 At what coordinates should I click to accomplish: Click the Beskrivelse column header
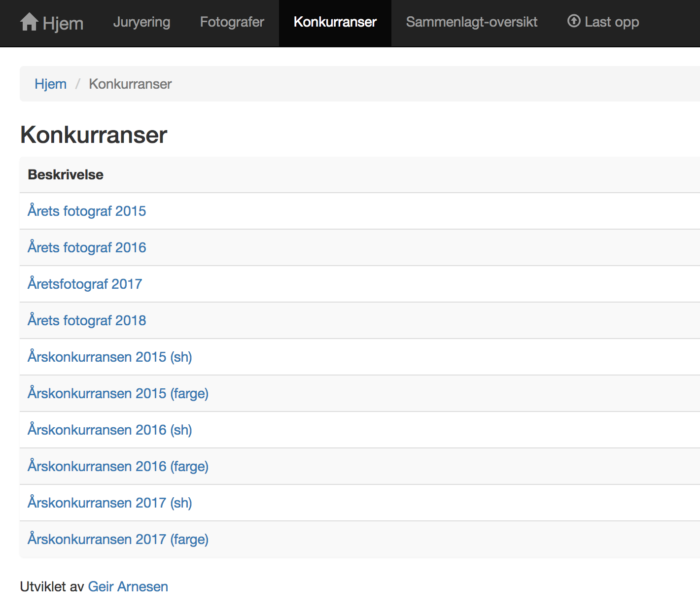tap(66, 174)
